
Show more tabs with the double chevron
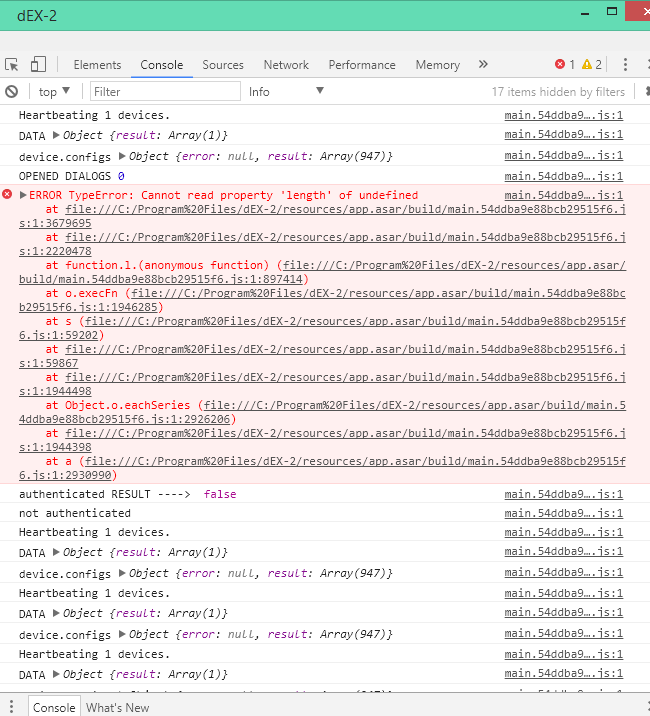483,64
